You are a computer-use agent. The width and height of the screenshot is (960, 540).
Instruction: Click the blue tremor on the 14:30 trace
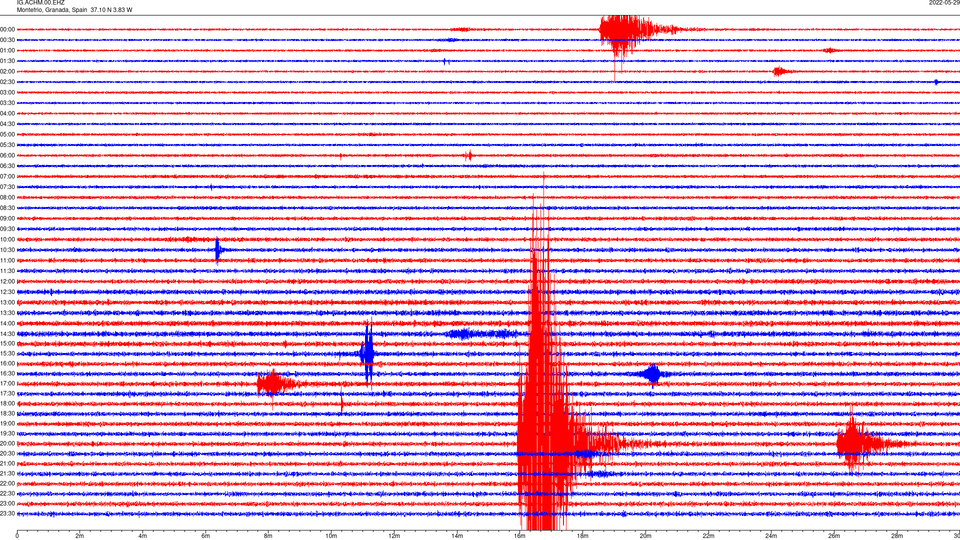484,334
